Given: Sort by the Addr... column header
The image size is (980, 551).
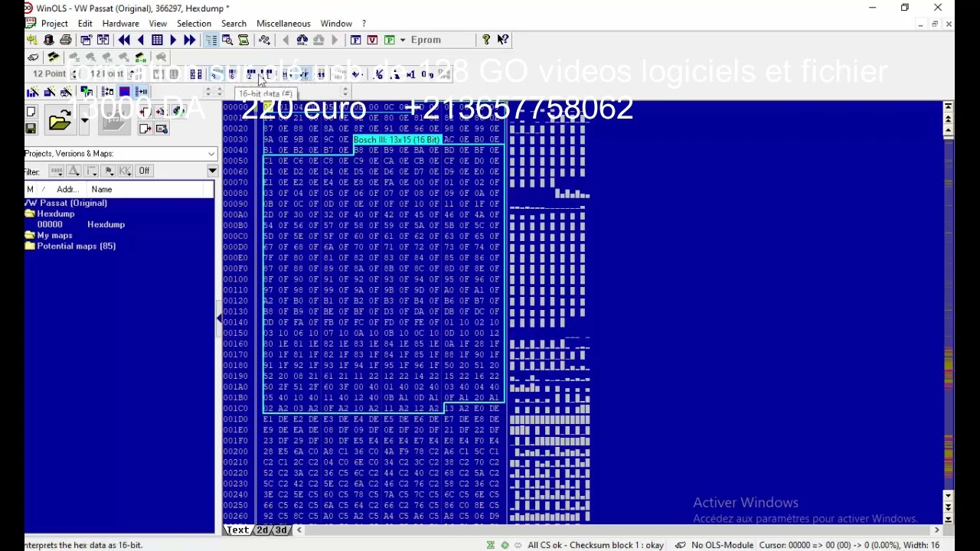Looking at the screenshot, I should (x=67, y=190).
